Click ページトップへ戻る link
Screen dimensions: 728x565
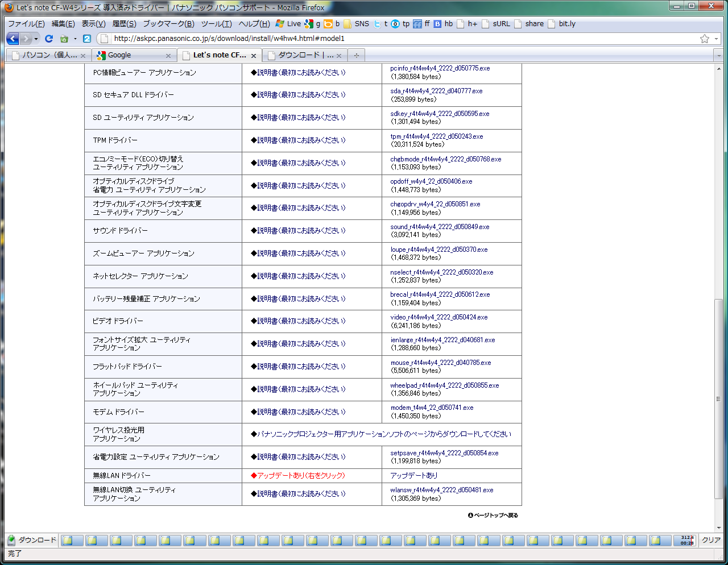493,516
